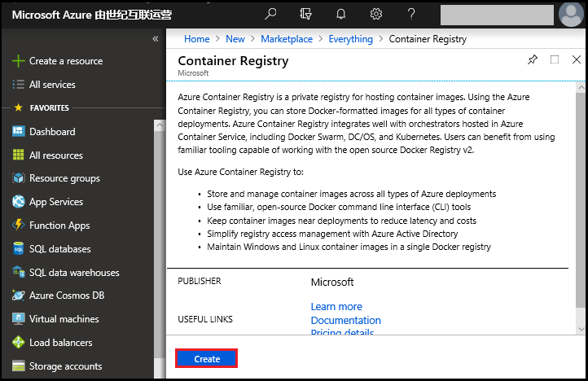Open the Documentation link
588x381 pixels.
tap(345, 321)
